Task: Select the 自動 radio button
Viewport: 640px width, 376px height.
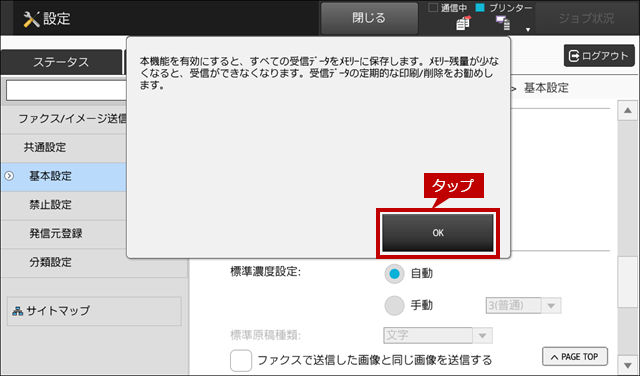Action: pos(394,274)
